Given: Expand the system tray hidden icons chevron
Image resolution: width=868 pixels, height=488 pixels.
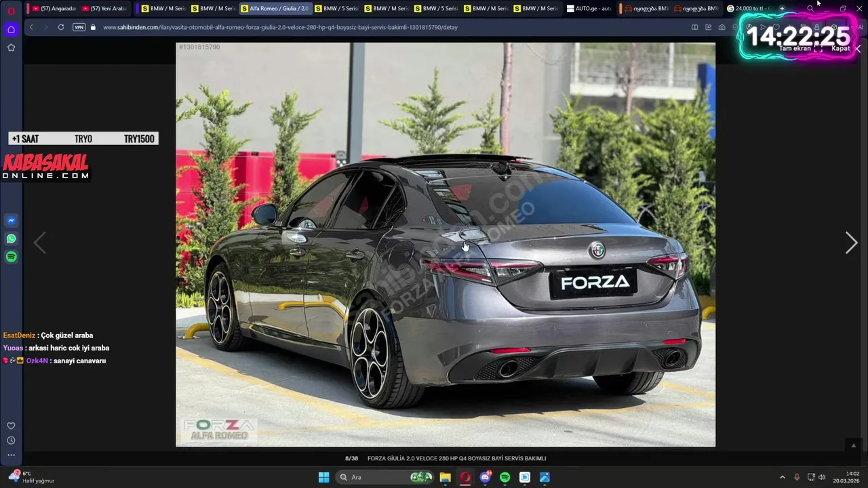Looking at the screenshot, I should 782,477.
